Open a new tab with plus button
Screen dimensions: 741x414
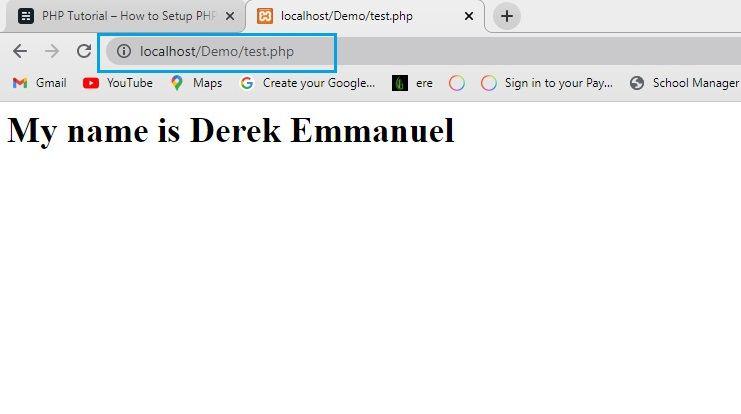[507, 16]
